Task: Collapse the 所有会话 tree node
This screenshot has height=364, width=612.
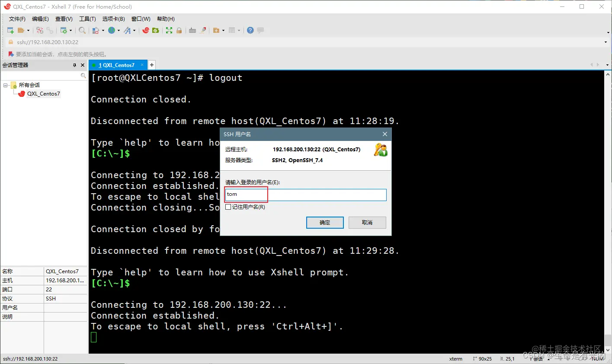Action: click(x=6, y=85)
